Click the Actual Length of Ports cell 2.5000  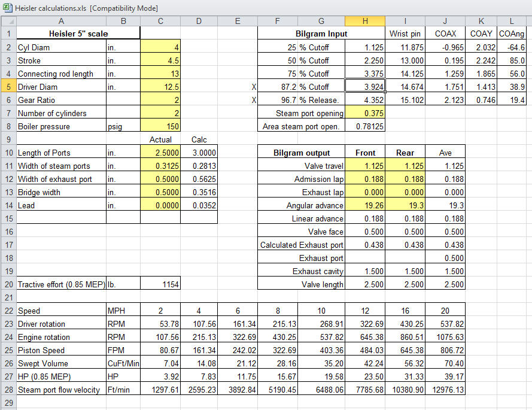point(160,153)
